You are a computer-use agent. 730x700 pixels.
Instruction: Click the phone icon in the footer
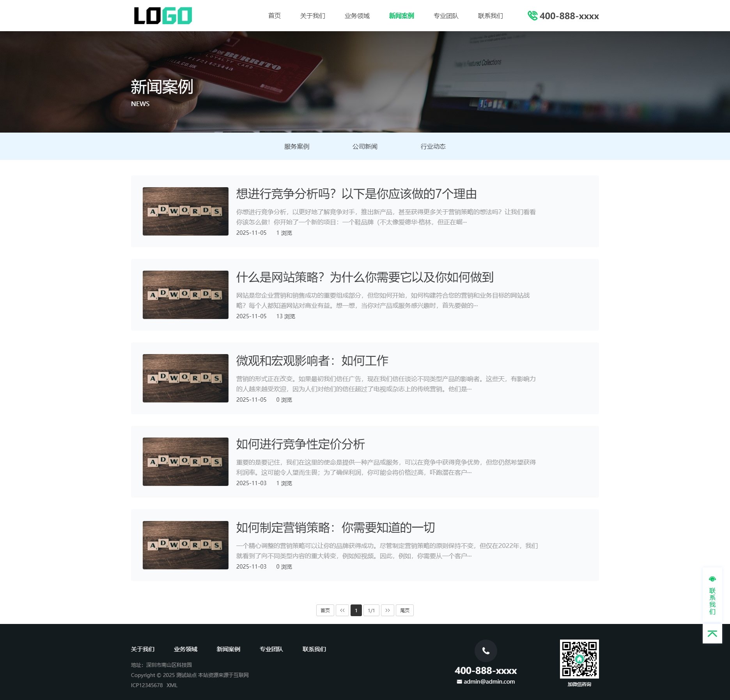485,650
